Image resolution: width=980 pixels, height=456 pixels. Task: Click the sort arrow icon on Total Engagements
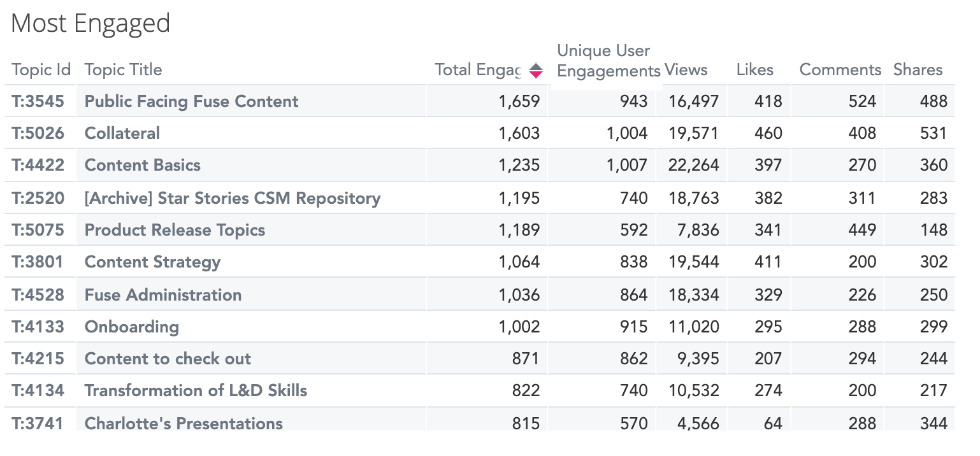click(x=536, y=70)
